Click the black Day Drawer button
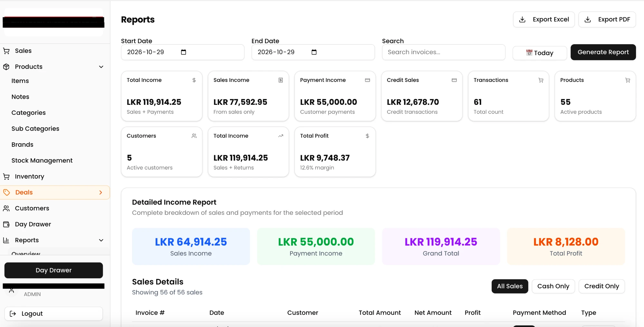The width and height of the screenshot is (644, 327). click(53, 270)
